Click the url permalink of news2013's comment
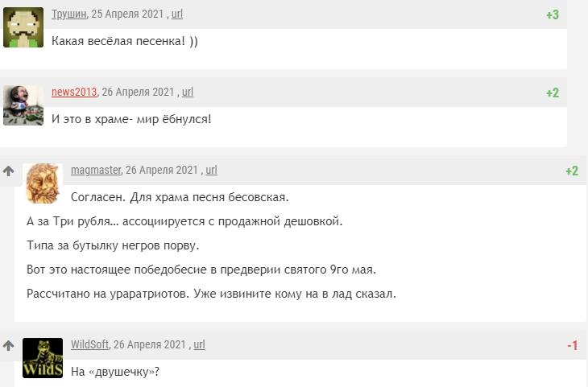 click(x=188, y=92)
